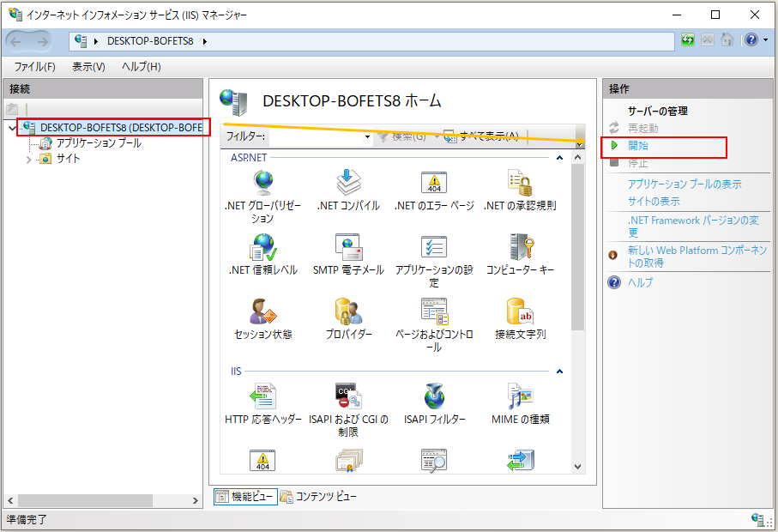Open ISAPI および CGI の制限 feature
Viewport: 778px width, 532px height.
pyautogui.click(x=348, y=410)
